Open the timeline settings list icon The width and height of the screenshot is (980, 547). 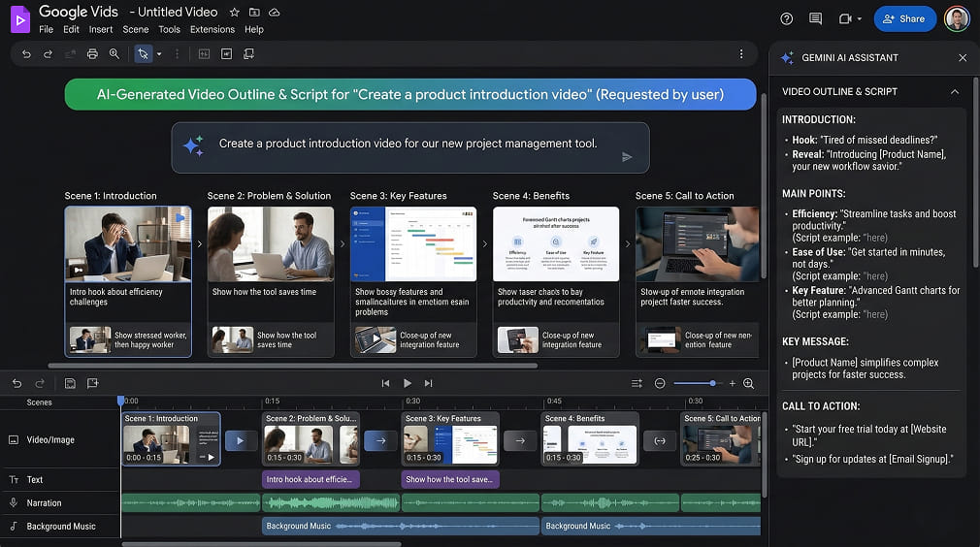point(637,383)
